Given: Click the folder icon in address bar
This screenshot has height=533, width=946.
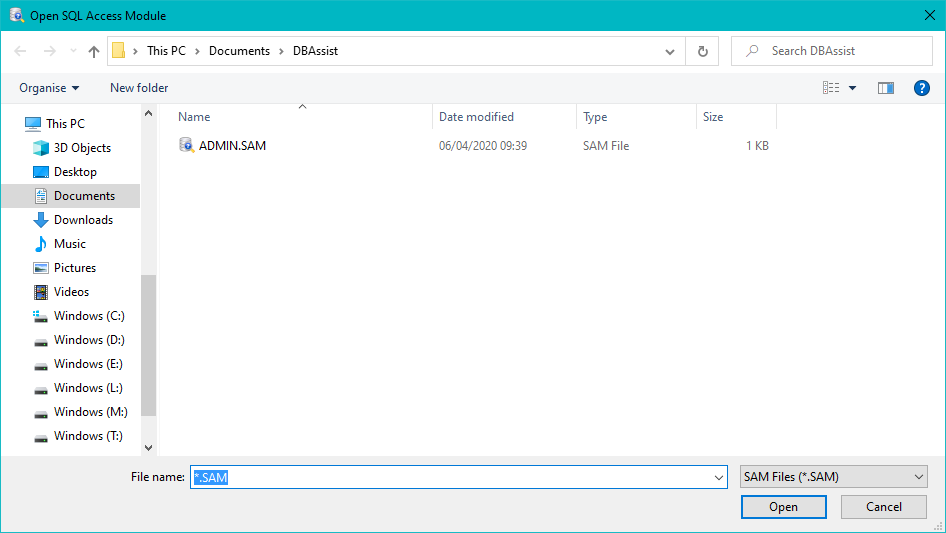Looking at the screenshot, I should pyautogui.click(x=119, y=51).
